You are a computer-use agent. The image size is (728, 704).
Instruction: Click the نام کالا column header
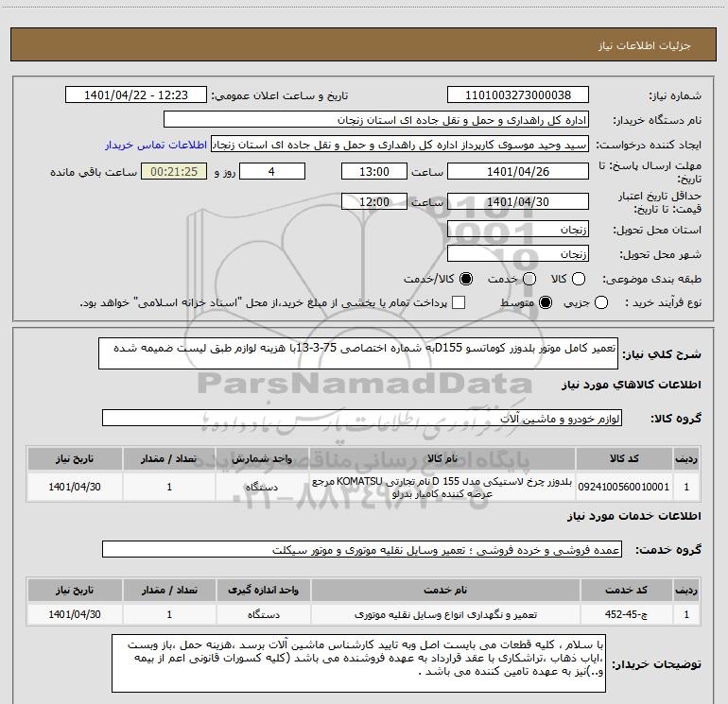coord(442,458)
